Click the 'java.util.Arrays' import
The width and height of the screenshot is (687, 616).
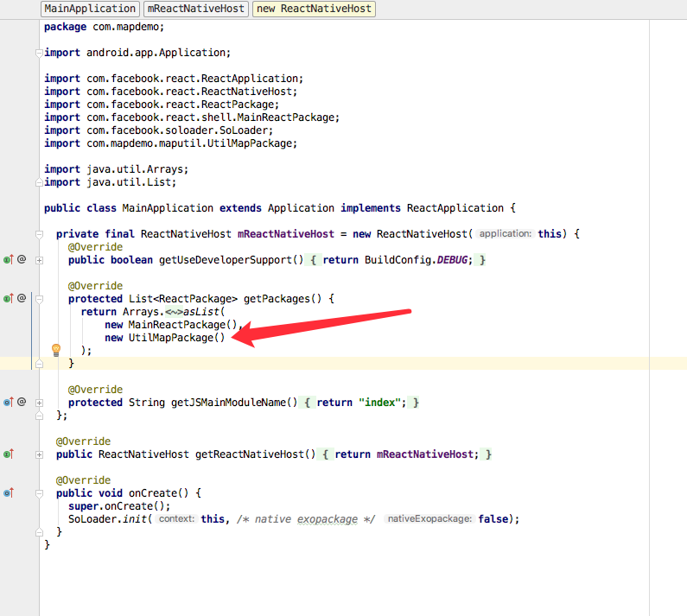click(135, 169)
